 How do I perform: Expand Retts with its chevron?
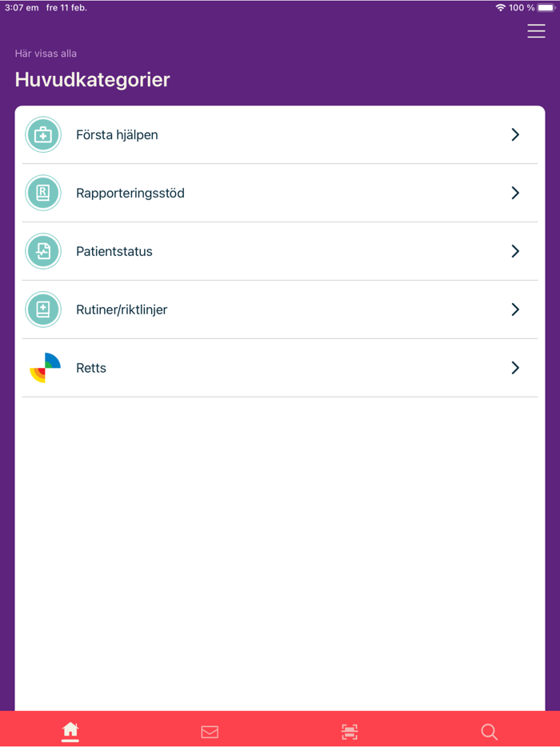point(515,368)
